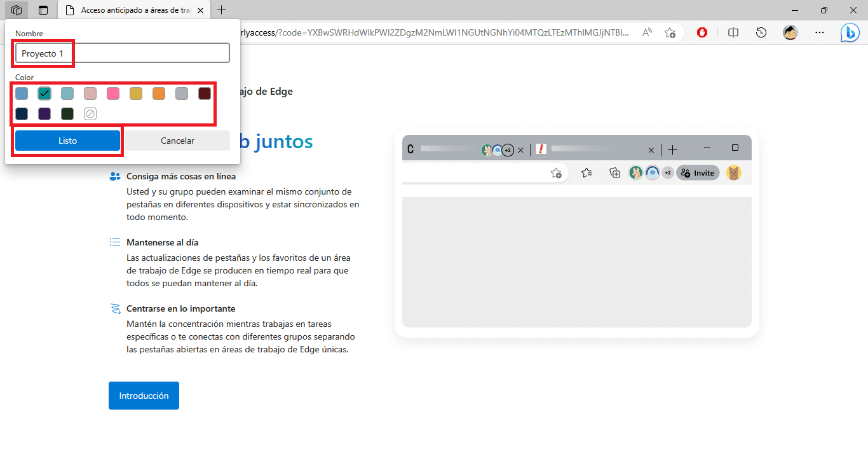Open the red Opera-style extension icon
The image size is (868, 463).
tap(702, 32)
